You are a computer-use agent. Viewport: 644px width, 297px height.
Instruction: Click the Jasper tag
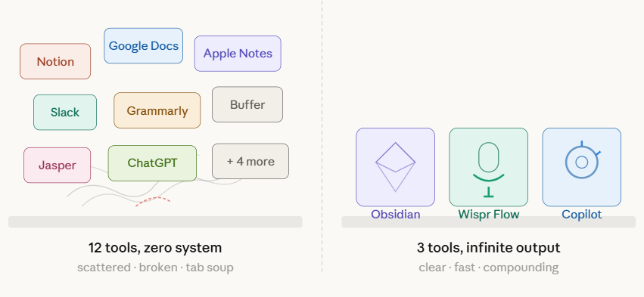(x=57, y=166)
